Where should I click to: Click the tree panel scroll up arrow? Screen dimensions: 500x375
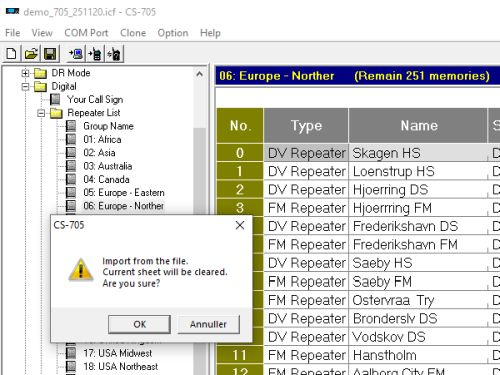(199, 74)
